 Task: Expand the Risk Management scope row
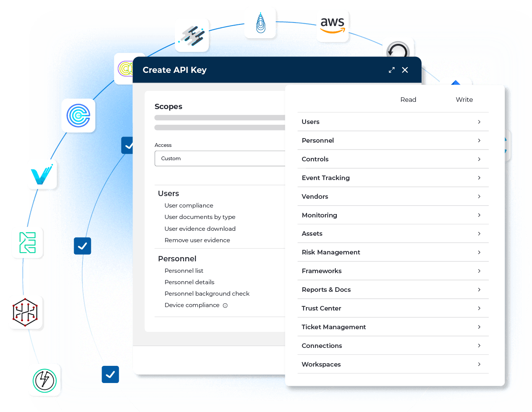tap(393, 252)
